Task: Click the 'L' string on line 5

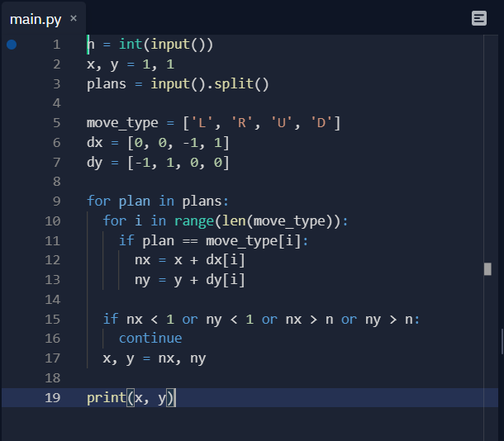Action: pos(202,123)
